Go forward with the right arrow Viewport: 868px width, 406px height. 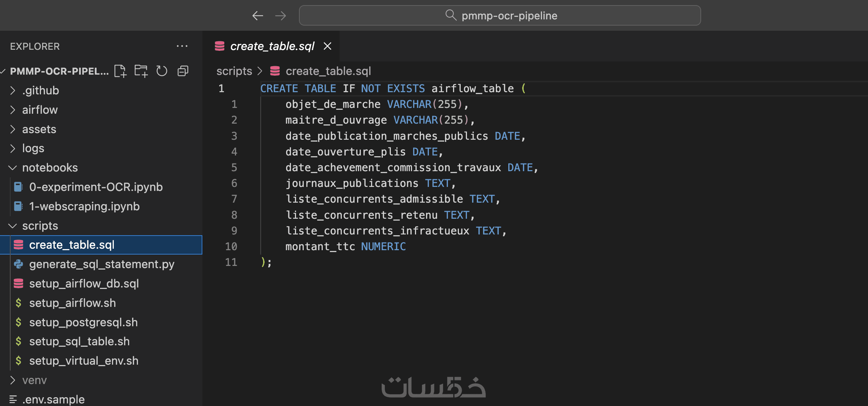[281, 16]
